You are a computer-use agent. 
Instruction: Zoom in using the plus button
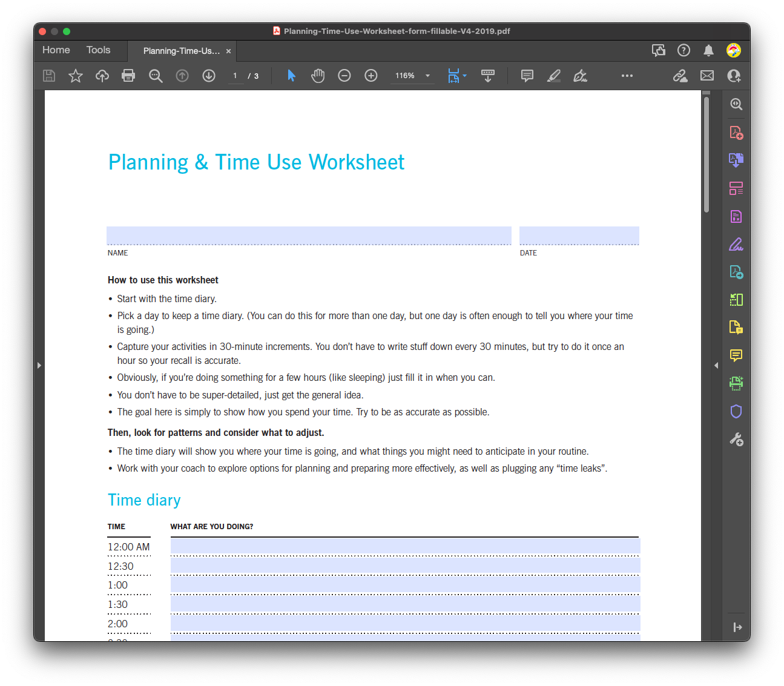371,76
